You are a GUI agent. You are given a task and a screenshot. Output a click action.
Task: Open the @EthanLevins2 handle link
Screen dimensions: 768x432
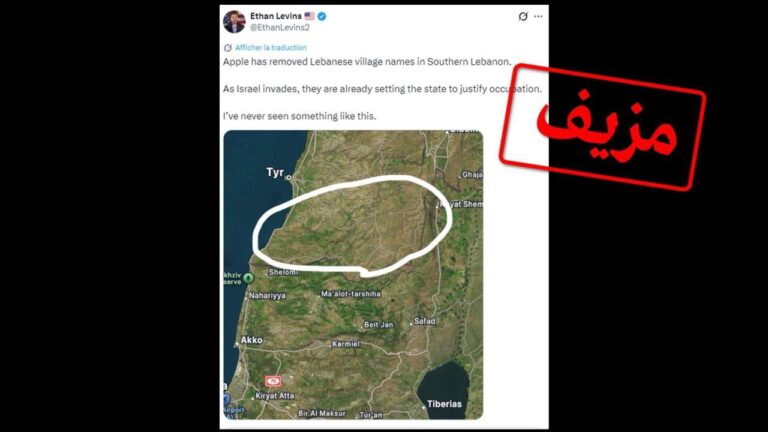(280, 27)
